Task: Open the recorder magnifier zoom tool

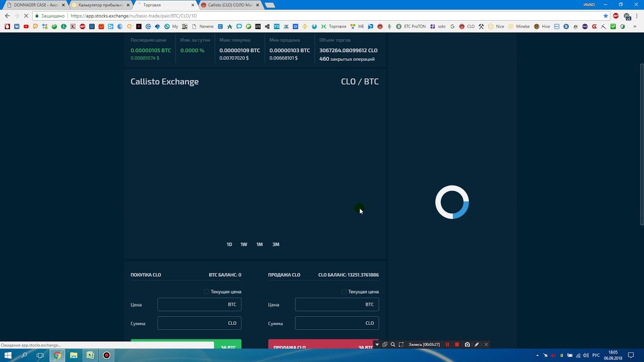Action: point(393,344)
